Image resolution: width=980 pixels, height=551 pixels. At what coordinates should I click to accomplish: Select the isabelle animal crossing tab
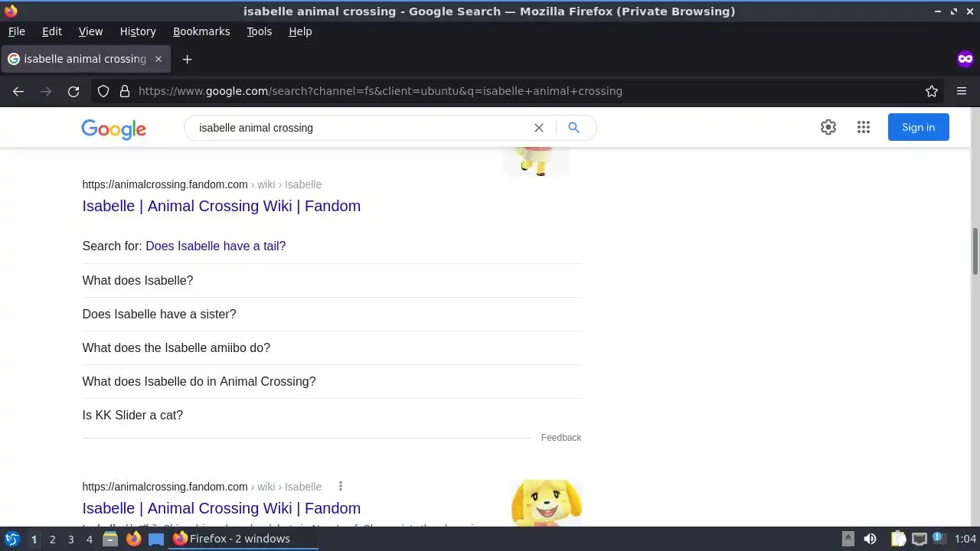tap(84, 59)
